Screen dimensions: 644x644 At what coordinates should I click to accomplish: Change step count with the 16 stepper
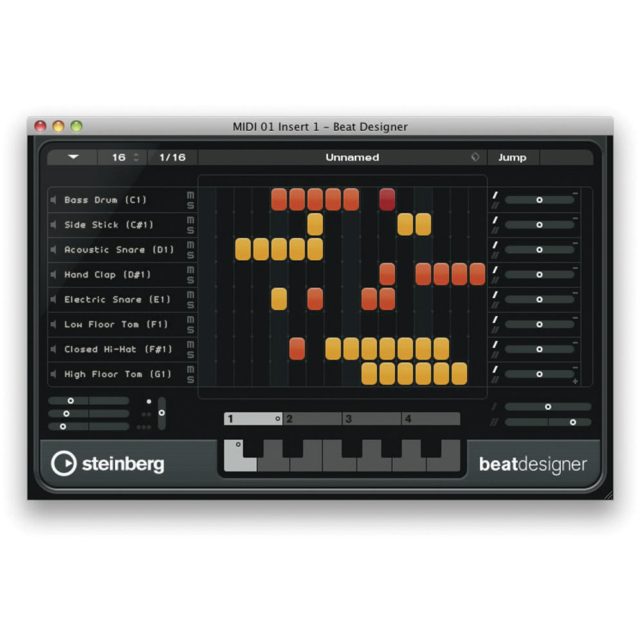click(x=136, y=157)
